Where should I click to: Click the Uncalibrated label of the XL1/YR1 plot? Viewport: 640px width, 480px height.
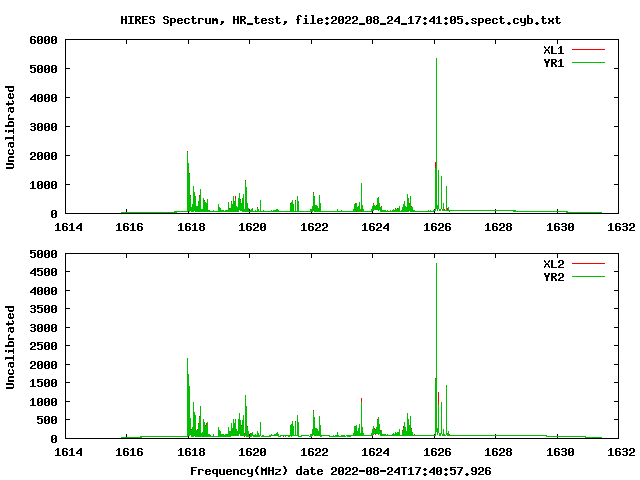tap(10, 127)
